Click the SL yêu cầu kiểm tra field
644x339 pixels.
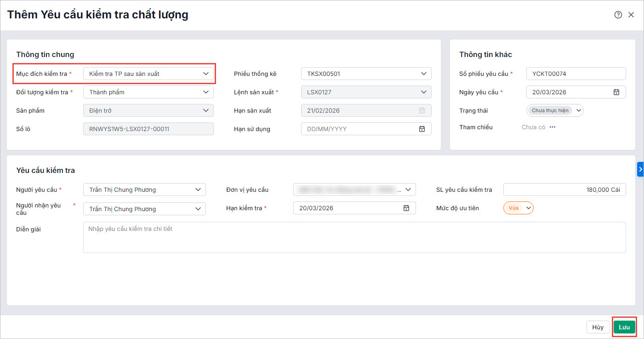pyautogui.click(x=564, y=190)
